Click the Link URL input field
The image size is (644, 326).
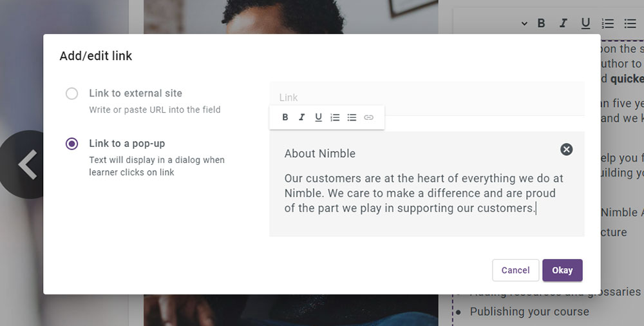coord(427,99)
